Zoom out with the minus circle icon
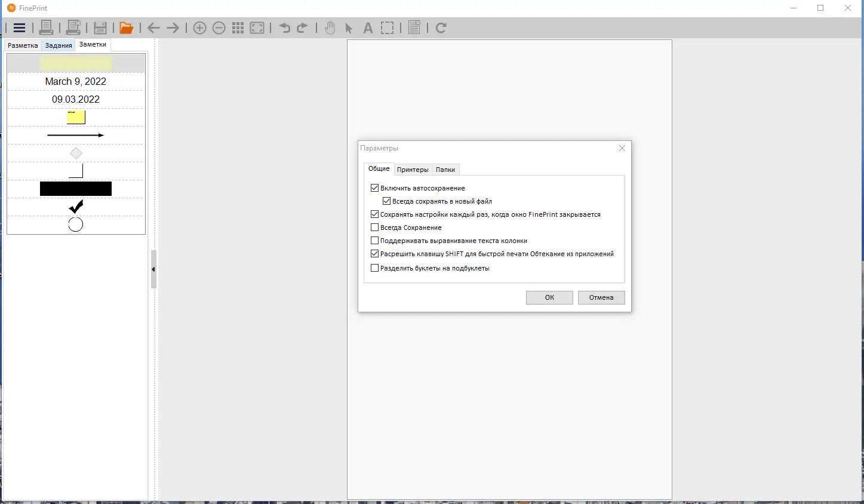The width and height of the screenshot is (864, 504). point(219,27)
